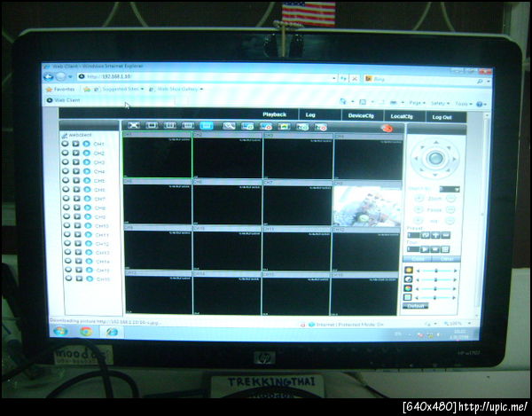Click the blue circle icon beside CH8

click(x=88, y=208)
